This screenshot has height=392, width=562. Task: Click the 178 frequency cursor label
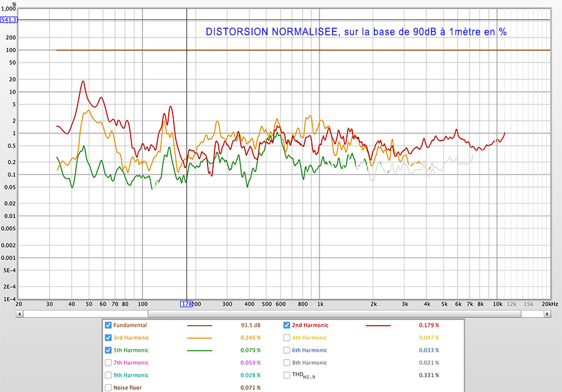[186, 304]
